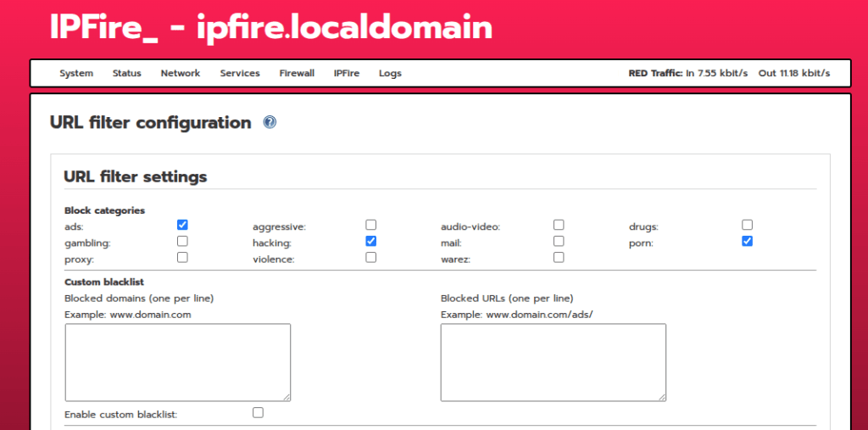This screenshot has width=868, height=430.
Task: Check the proxy block category
Action: point(182,257)
